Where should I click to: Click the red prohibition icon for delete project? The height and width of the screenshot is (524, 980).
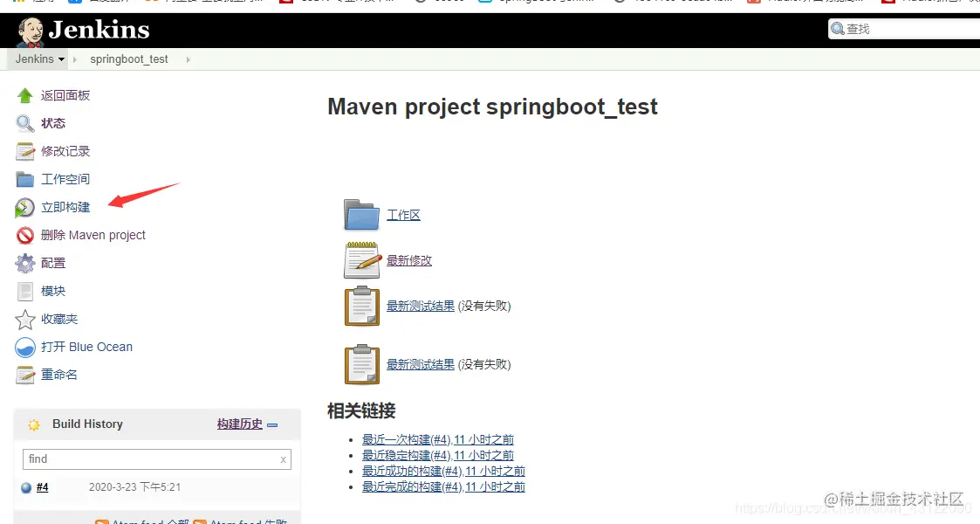click(x=25, y=235)
